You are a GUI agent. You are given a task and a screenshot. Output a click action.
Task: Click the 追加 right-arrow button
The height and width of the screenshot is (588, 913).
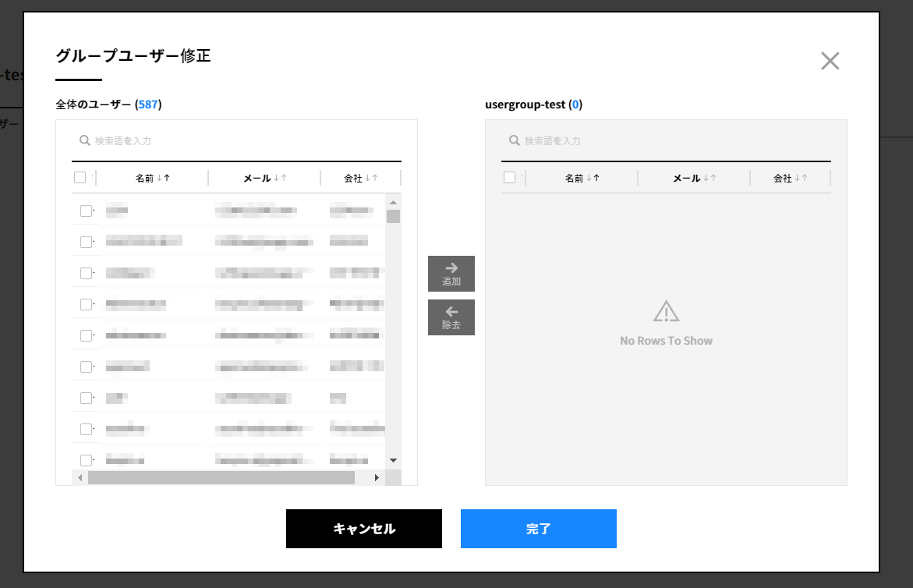point(451,274)
